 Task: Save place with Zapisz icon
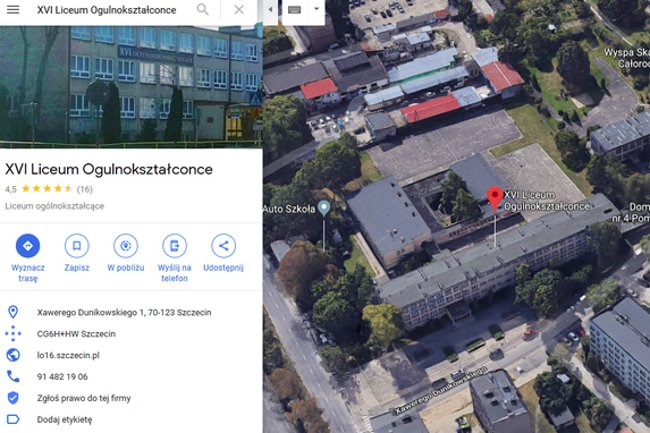pos(77,246)
